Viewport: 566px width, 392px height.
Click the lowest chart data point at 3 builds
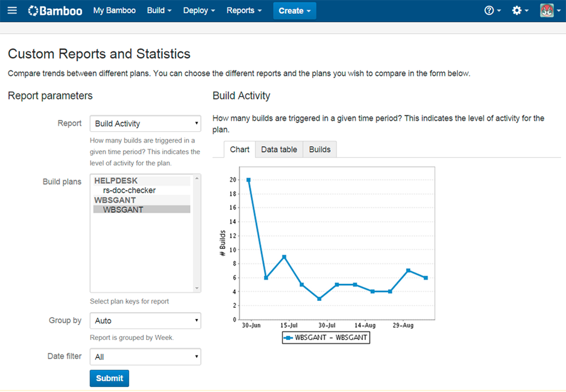(319, 299)
